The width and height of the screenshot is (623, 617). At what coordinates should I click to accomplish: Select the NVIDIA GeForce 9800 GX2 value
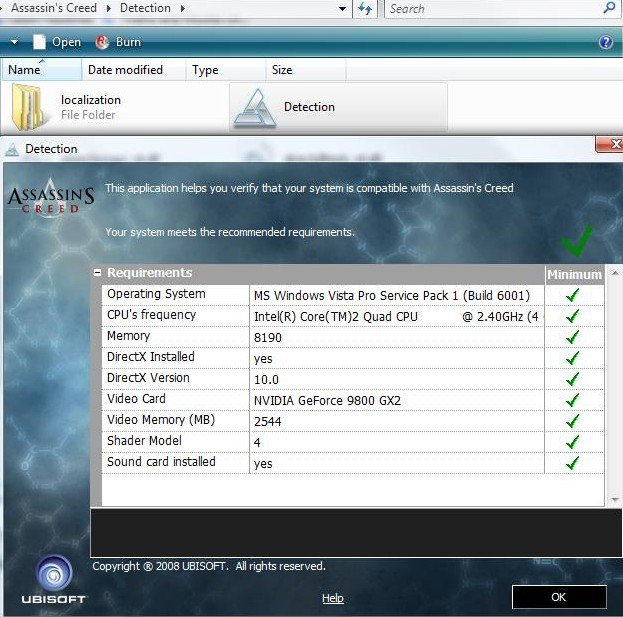(327, 400)
